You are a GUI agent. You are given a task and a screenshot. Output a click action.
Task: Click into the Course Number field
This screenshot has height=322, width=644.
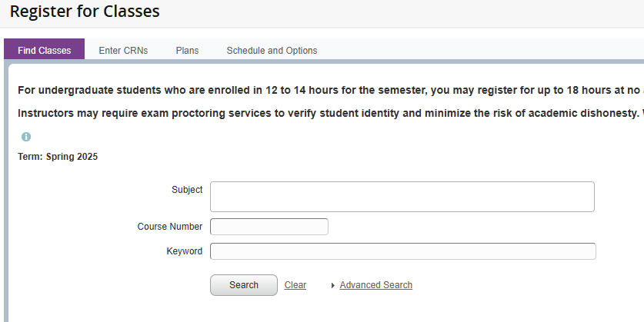269,227
